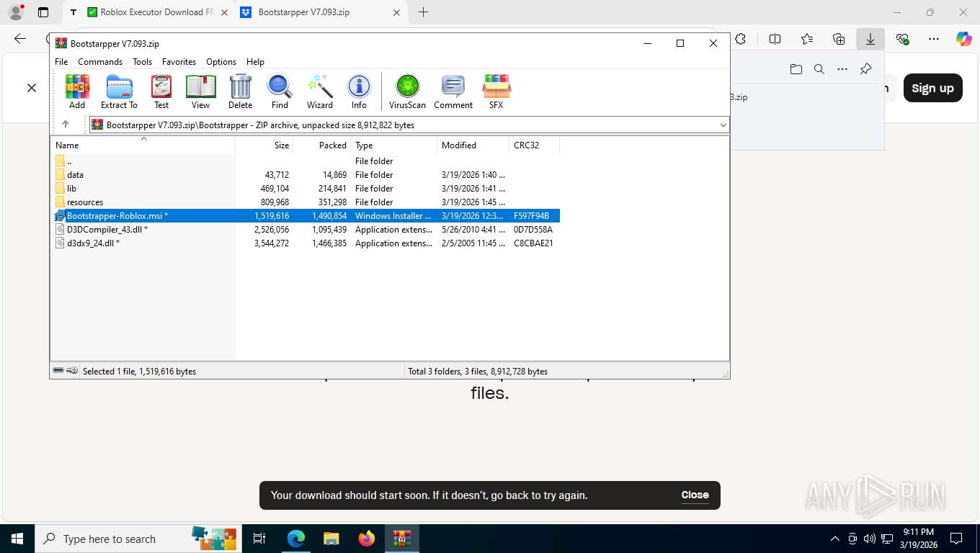The width and height of the screenshot is (980, 553).
Task: Open the File menu in WinRAR
Action: point(61,62)
